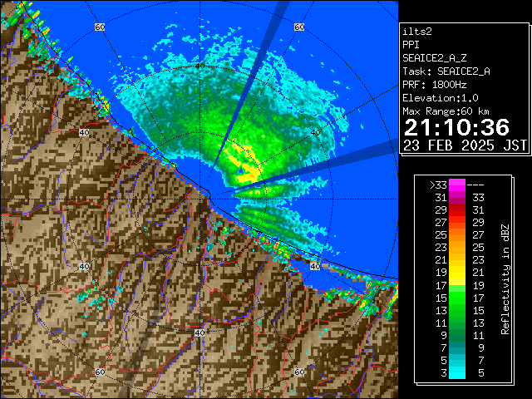Screen dimensions: 532x399
Task: Pick the purple 31–33 dBZ color band
Action: click(x=457, y=198)
